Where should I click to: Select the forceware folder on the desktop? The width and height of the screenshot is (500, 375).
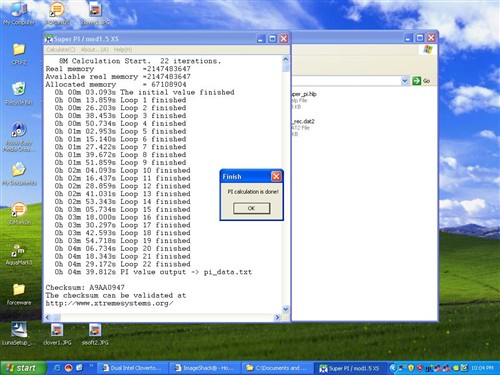tap(19, 294)
